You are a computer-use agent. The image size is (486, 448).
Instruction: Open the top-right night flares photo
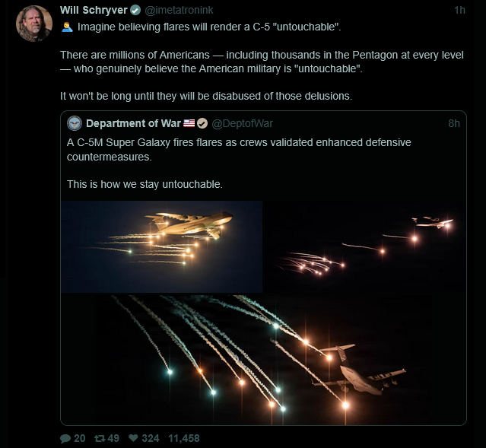[365, 246]
